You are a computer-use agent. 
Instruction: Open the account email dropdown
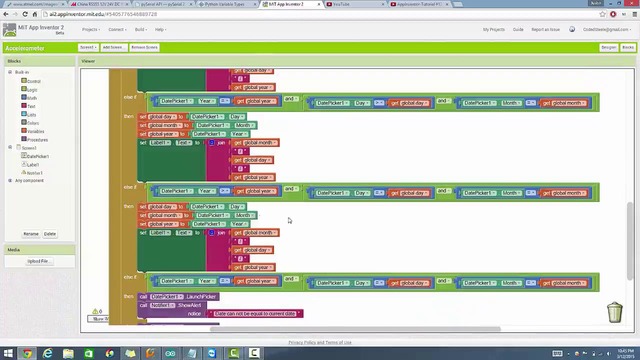click(607, 29)
